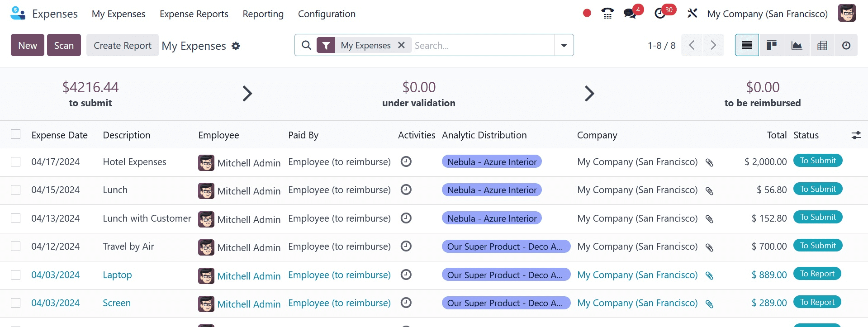The image size is (868, 327).
Task: Open the chat conversations icon
Action: pos(630,14)
